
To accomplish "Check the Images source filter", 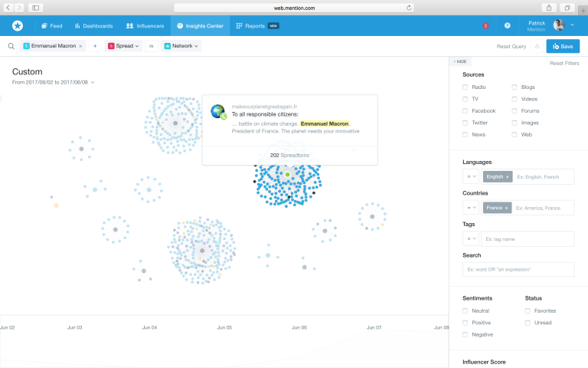I will [514, 123].
